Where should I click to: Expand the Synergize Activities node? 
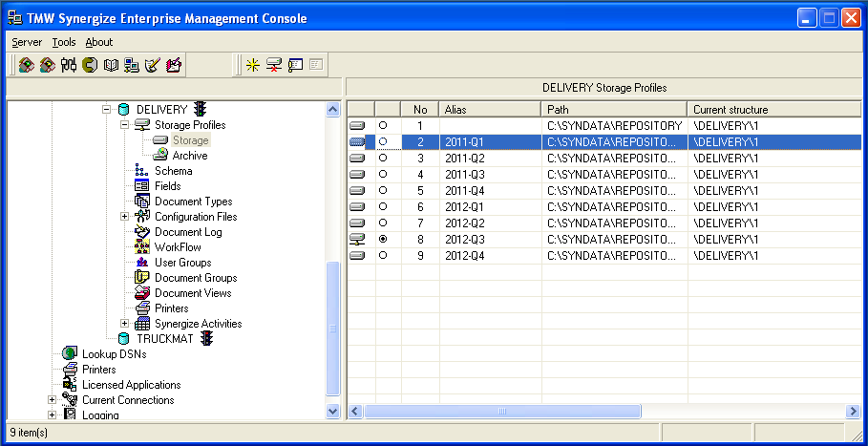(x=124, y=324)
